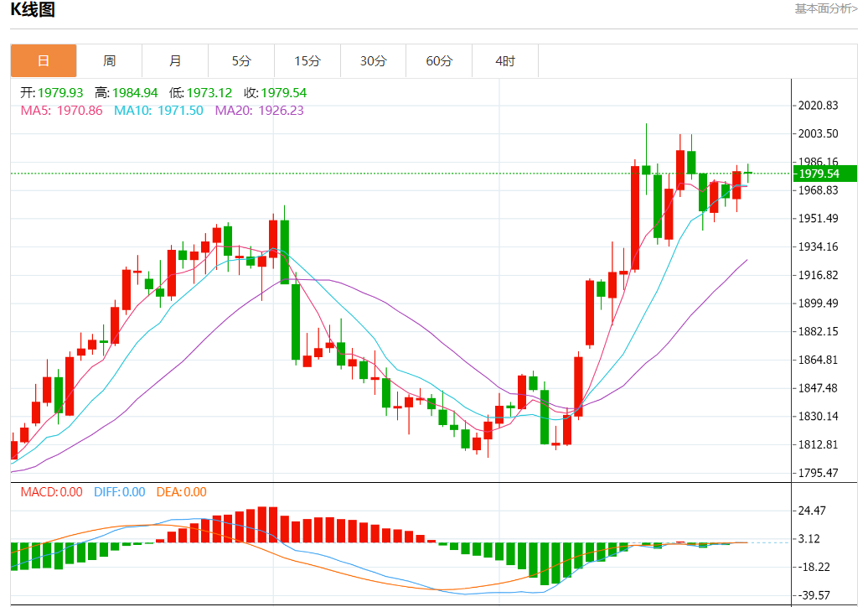Open the 30分 interval tab

(373, 61)
